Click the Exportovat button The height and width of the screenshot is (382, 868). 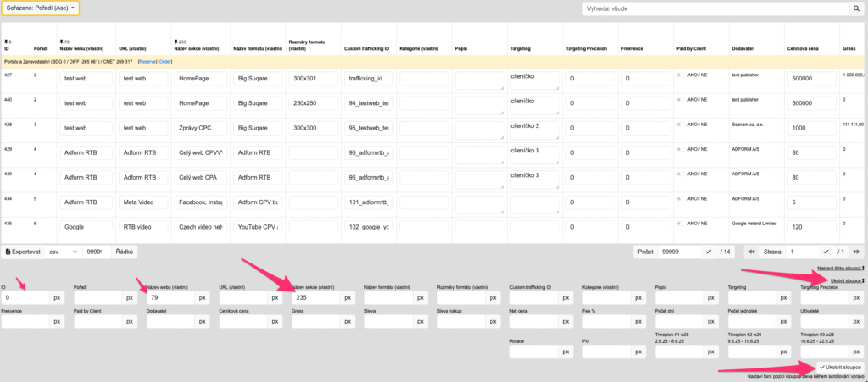click(23, 252)
